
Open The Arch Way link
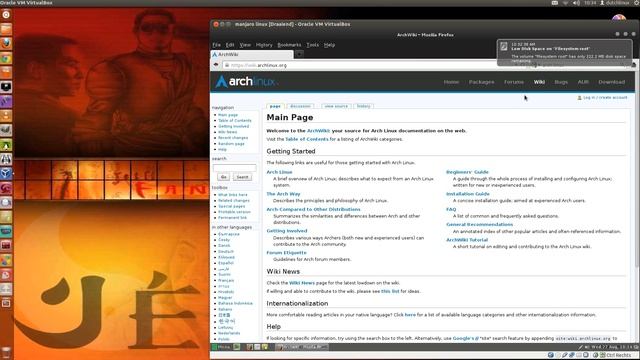pyautogui.click(x=283, y=194)
